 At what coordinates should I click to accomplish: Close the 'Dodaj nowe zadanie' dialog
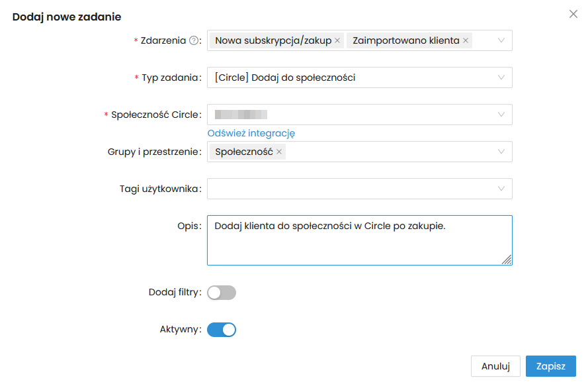573,14
